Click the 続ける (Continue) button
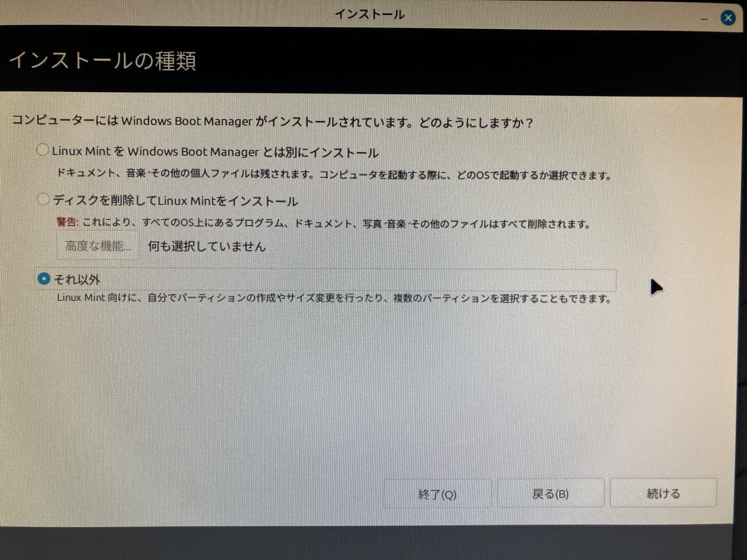Viewport: 747px width, 560px height. (663, 493)
